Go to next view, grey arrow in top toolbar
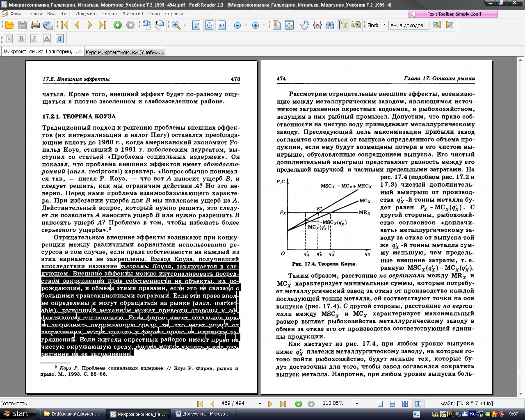This screenshot has width=525, height=420. 130,25
